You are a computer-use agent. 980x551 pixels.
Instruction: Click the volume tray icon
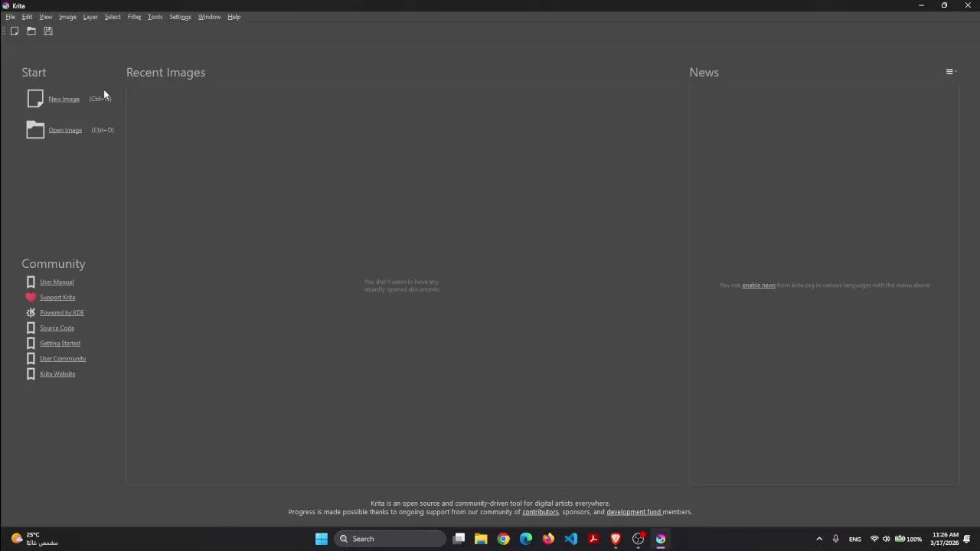tap(887, 539)
